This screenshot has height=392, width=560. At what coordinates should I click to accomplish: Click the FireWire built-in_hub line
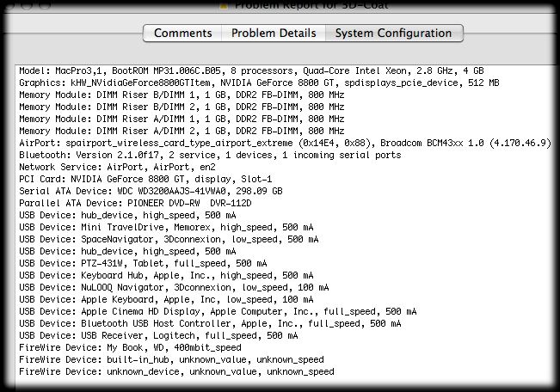pos(171,359)
